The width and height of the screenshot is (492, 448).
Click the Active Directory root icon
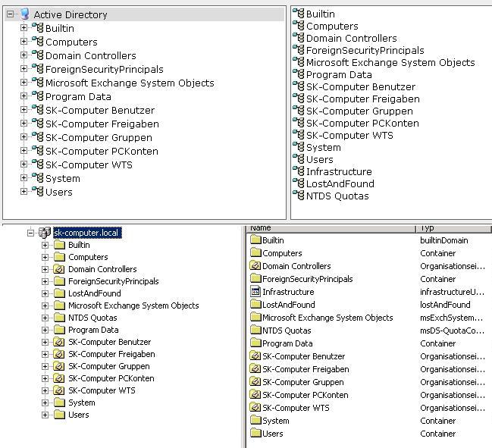[25, 14]
